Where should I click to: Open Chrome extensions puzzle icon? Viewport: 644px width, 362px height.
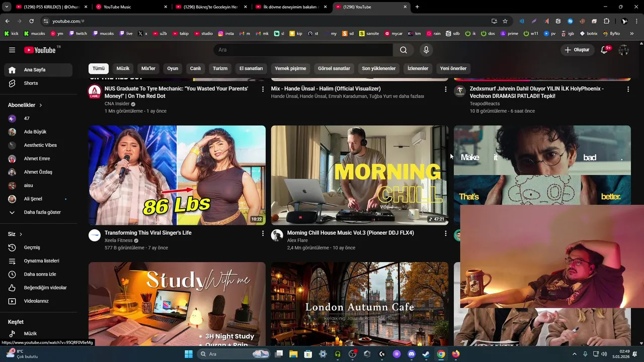[x=606, y=21]
